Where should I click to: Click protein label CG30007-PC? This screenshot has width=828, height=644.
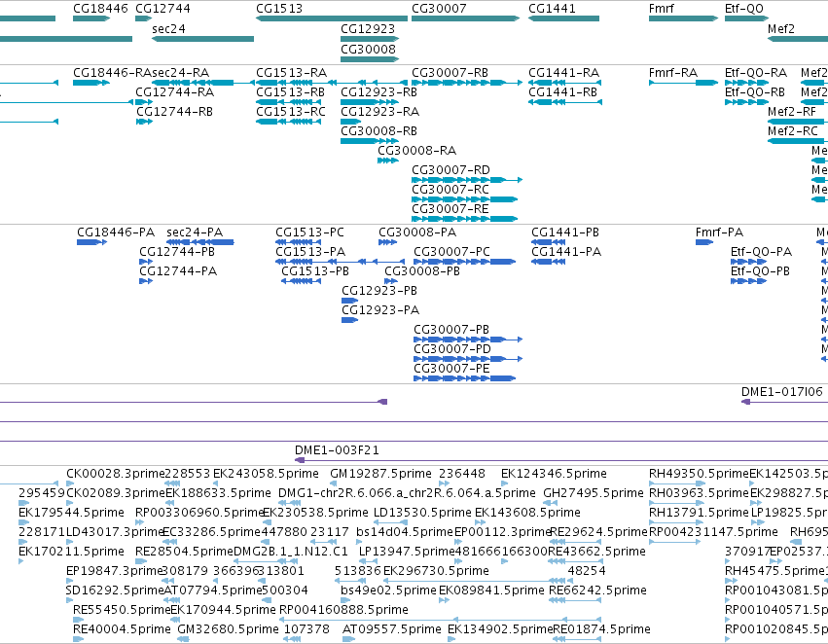(x=451, y=252)
